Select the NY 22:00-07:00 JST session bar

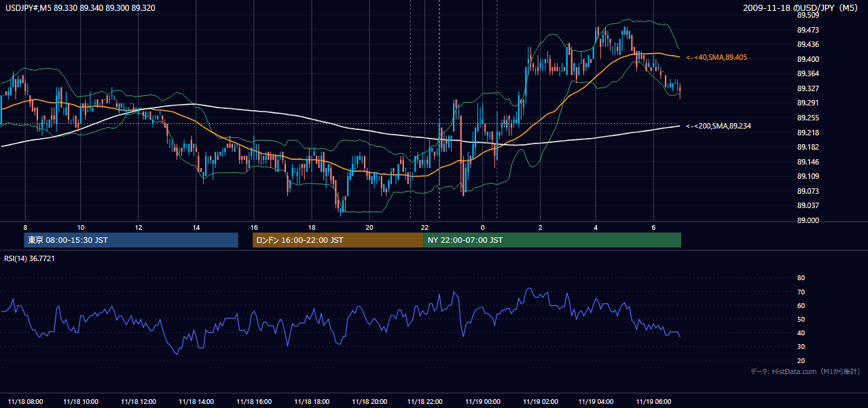pos(552,240)
